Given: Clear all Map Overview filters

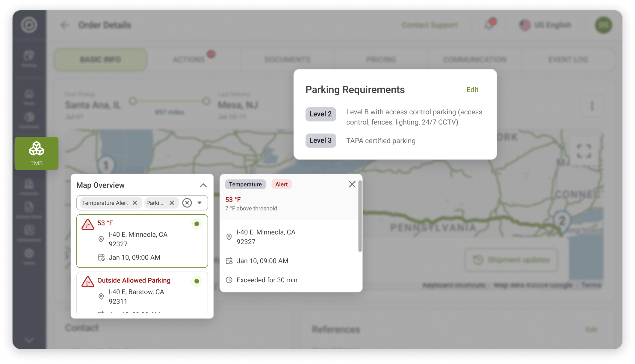Looking at the screenshot, I should click(187, 203).
